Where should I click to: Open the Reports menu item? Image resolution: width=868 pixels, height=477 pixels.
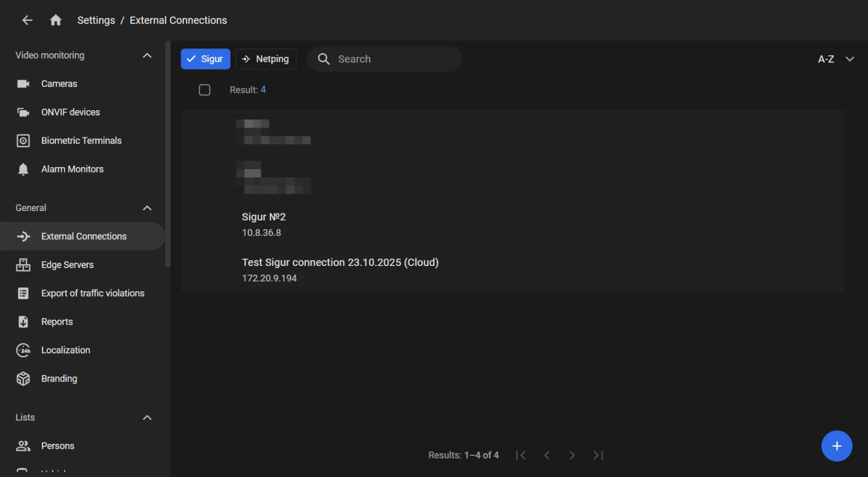pyautogui.click(x=57, y=322)
